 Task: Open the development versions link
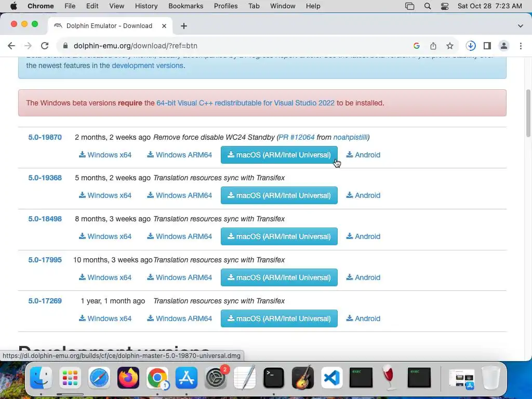(147, 65)
